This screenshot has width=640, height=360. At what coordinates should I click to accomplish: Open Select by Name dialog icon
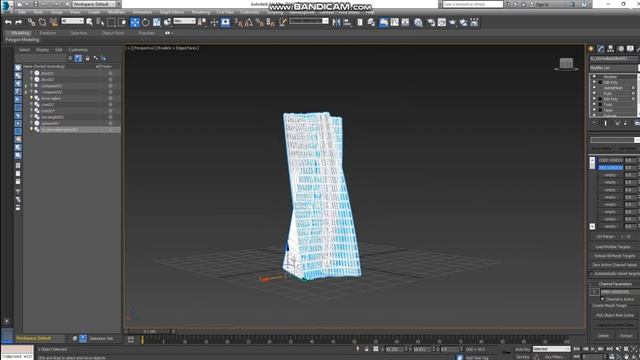pos(100,22)
